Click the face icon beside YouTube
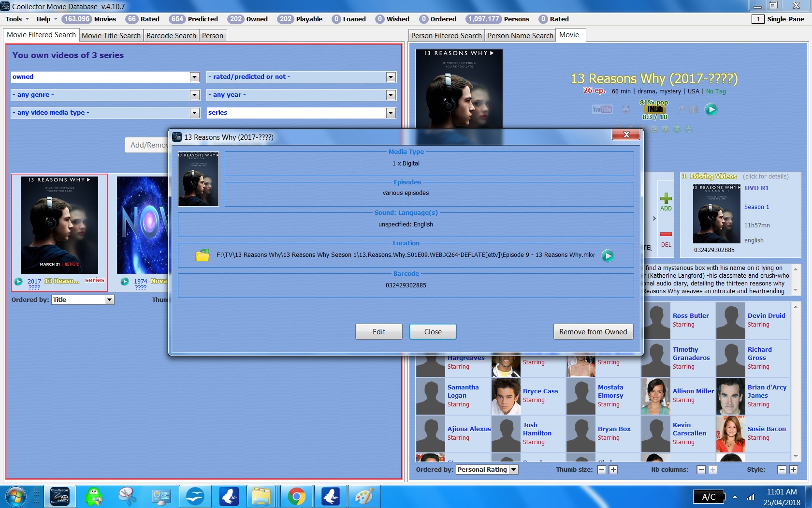Screen dimensions: 812x508 click(x=626, y=109)
